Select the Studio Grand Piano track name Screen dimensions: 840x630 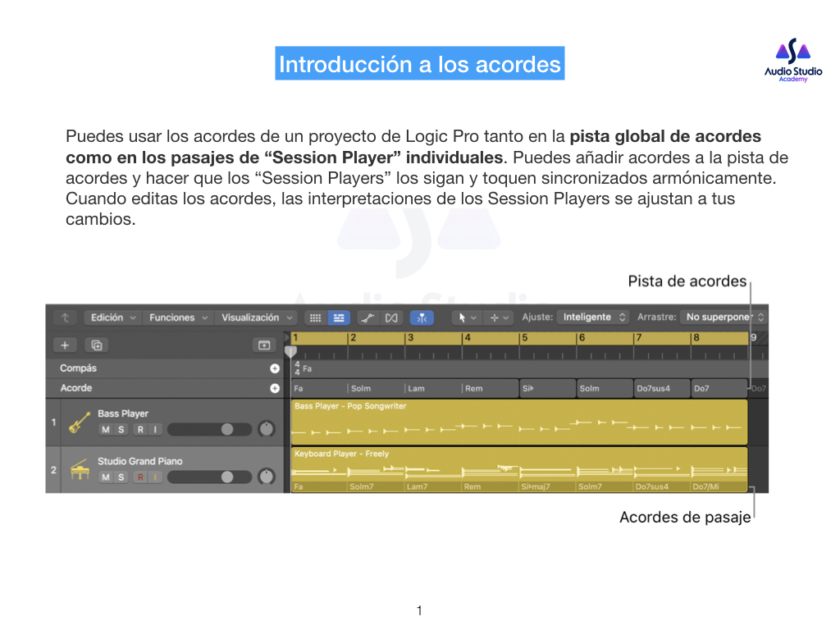[139, 461]
